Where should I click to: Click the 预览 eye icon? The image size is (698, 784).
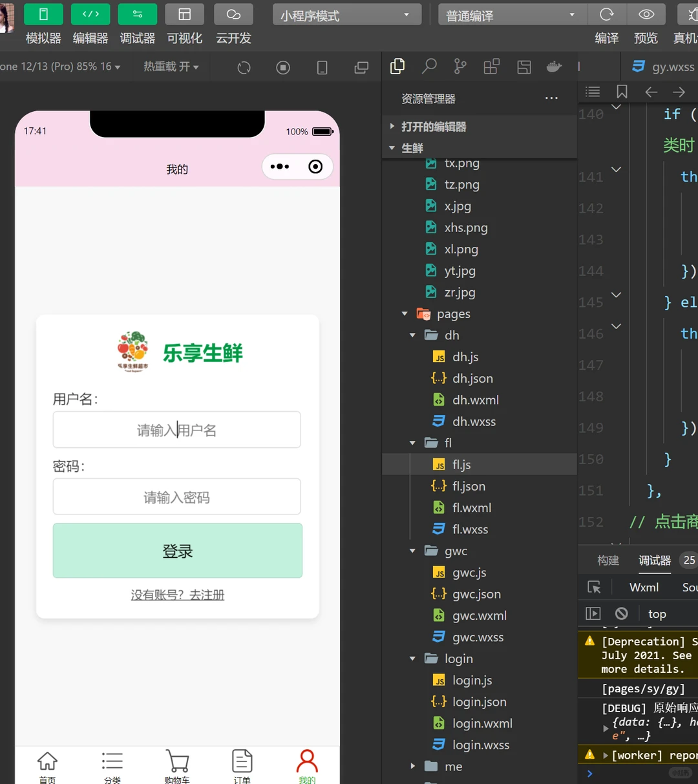point(646,14)
